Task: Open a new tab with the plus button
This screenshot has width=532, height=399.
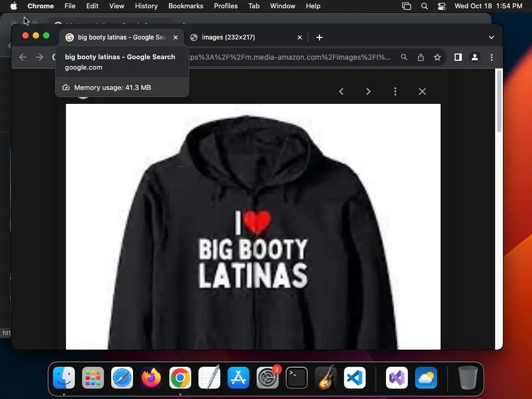Action: (320, 37)
